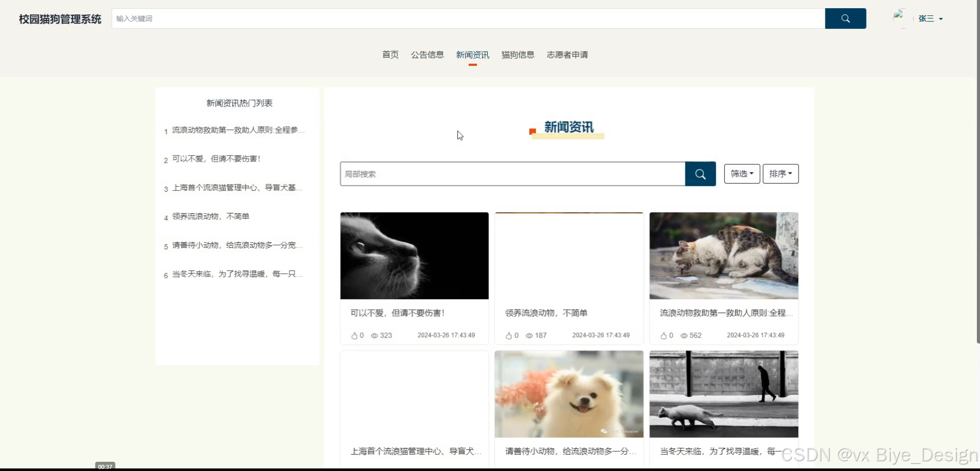The image size is (980, 471).
Task: Open hot list item 3 上海首个流浪猫管理中心
Action: coord(237,188)
